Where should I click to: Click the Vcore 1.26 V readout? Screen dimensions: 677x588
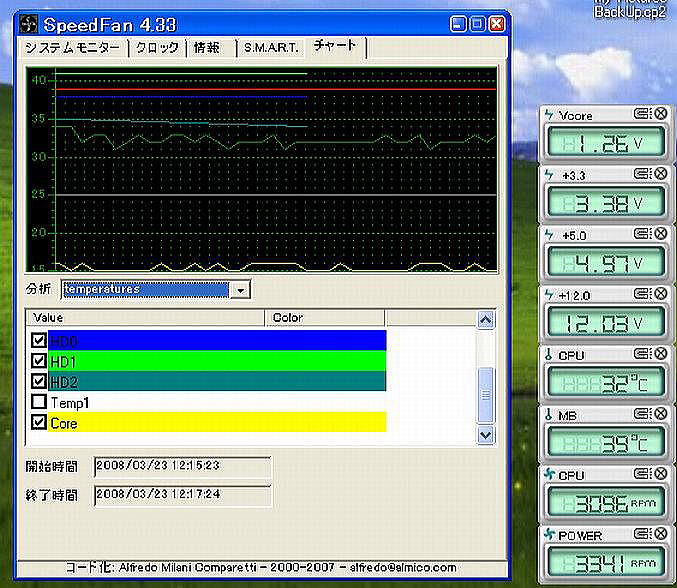[605, 143]
